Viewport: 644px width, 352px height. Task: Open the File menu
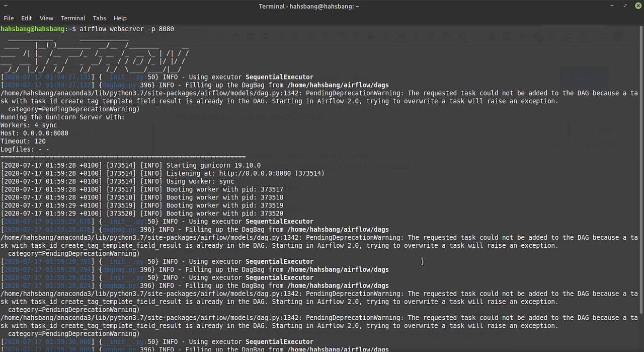click(9, 18)
